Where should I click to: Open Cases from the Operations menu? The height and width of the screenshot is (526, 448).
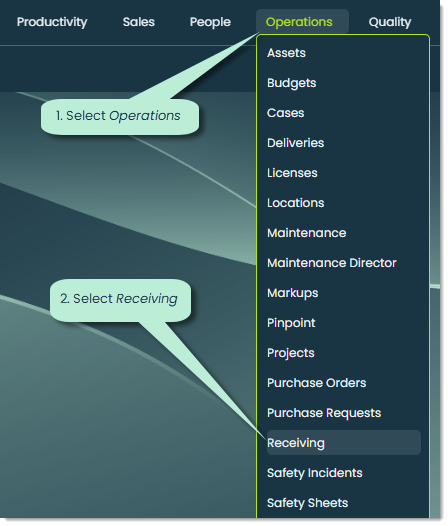286,113
